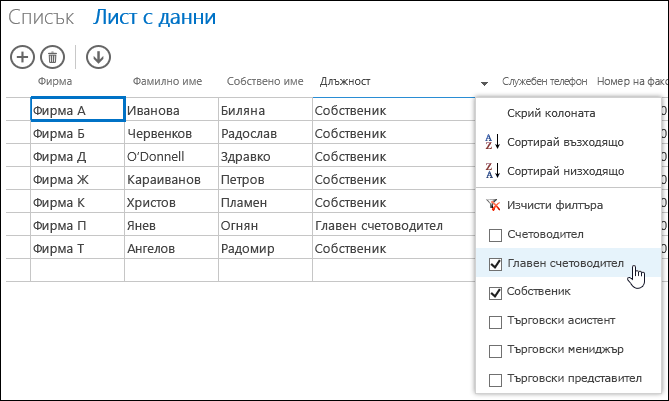Check the Търговски асистент filter checkbox
Viewport: 669px width, 401px height.
pos(495,322)
